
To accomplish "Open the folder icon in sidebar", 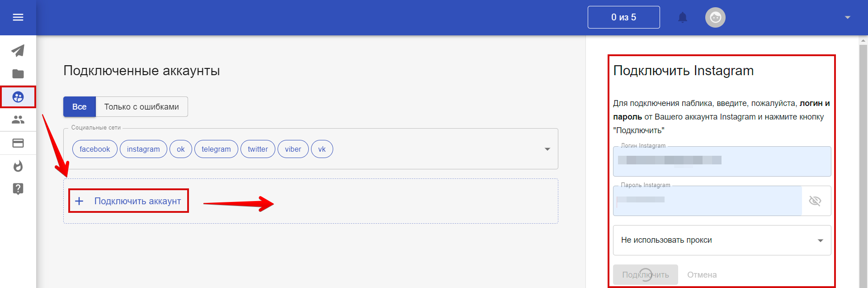I will coord(18,74).
